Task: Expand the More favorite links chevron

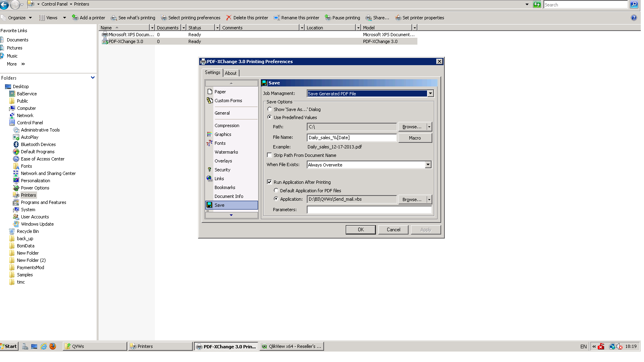Action: [23, 64]
